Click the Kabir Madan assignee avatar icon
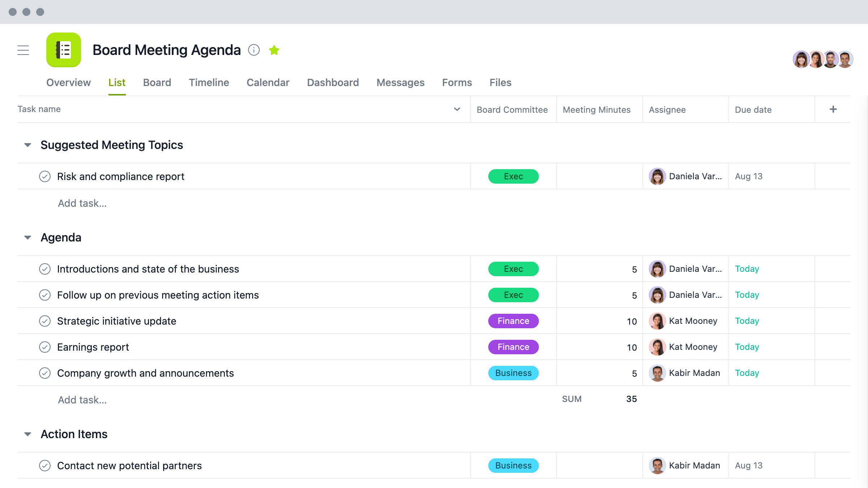This screenshot has width=868, height=488. click(656, 373)
